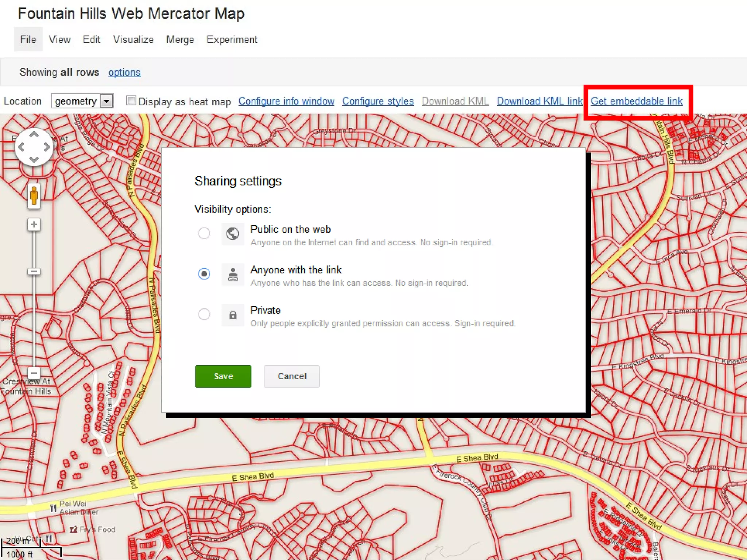This screenshot has height=560, width=747.
Task: Click the padlock icon beside Private
Action: (233, 315)
